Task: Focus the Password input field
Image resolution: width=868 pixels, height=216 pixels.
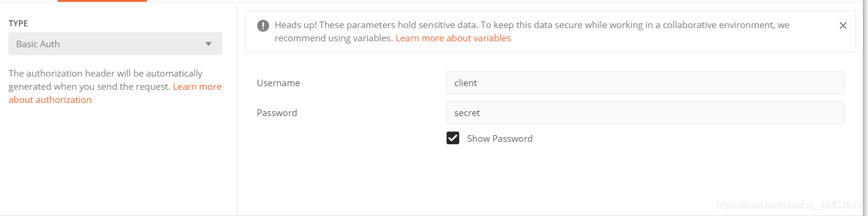Action: coord(645,112)
